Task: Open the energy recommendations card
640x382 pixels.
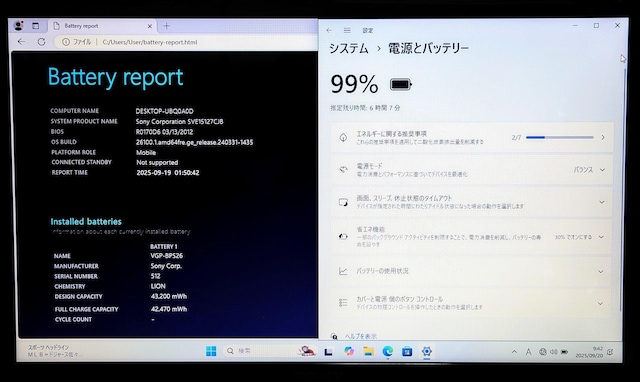Action: pos(471,138)
